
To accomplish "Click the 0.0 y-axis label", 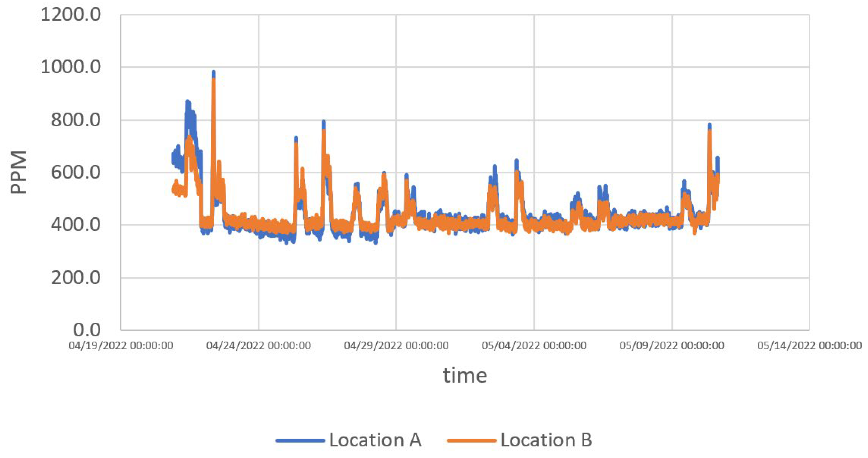I will (87, 330).
